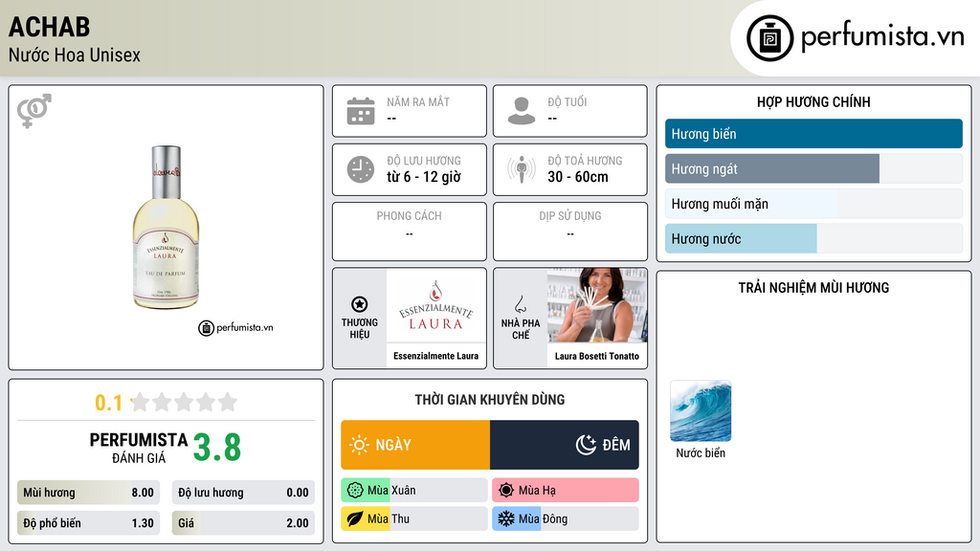Click the Hợp hương chính heading
The image size is (980, 551).
click(813, 101)
